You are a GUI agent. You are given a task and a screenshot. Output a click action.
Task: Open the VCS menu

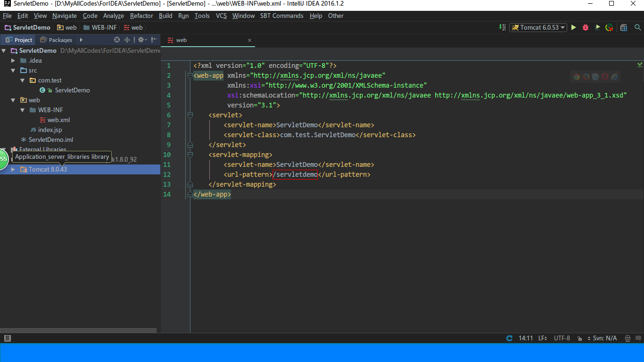click(221, 16)
